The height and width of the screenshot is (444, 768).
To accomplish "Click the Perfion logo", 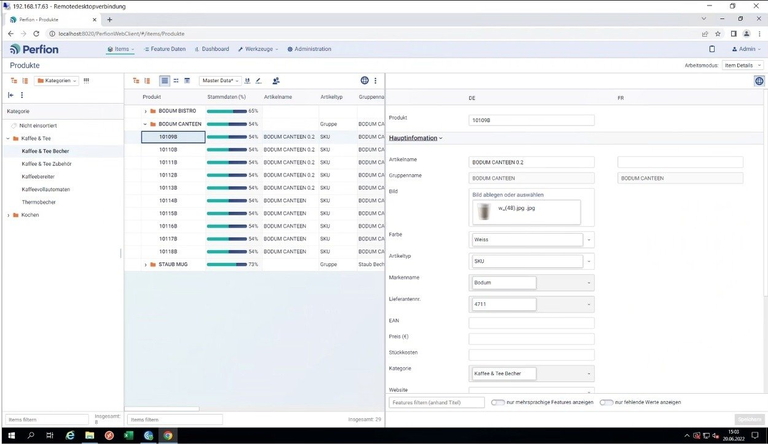I will pos(34,49).
